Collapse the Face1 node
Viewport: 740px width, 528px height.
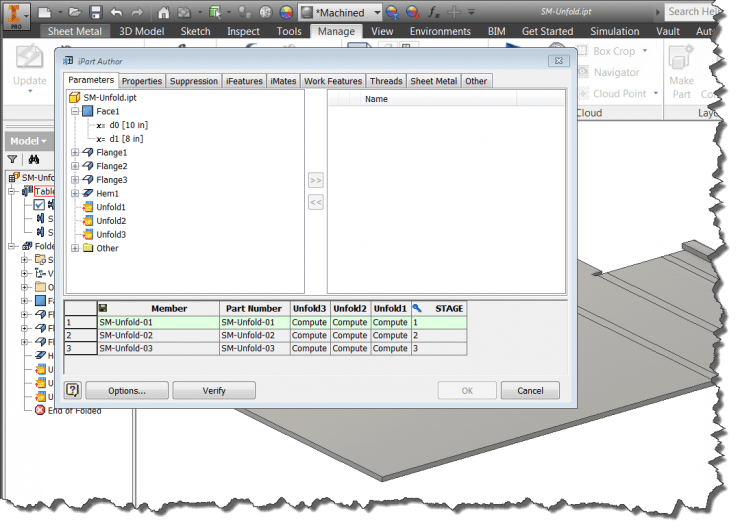75,111
